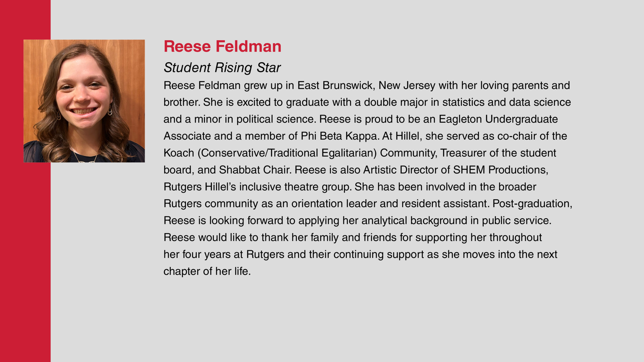The height and width of the screenshot is (362, 644).
Task: Click "Koach" at the start of the line
Action: (179, 153)
